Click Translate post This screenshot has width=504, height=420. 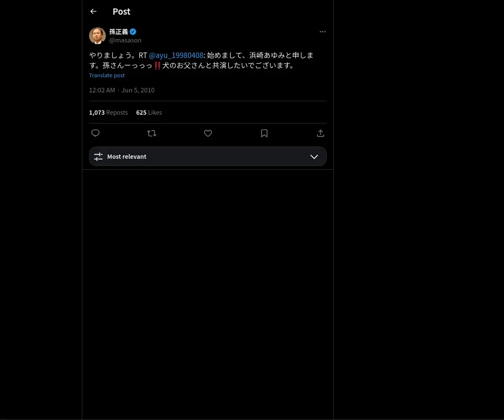(107, 75)
